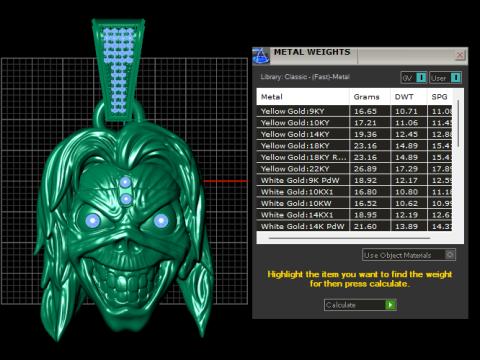Click the 16.65 grams value

365,111
